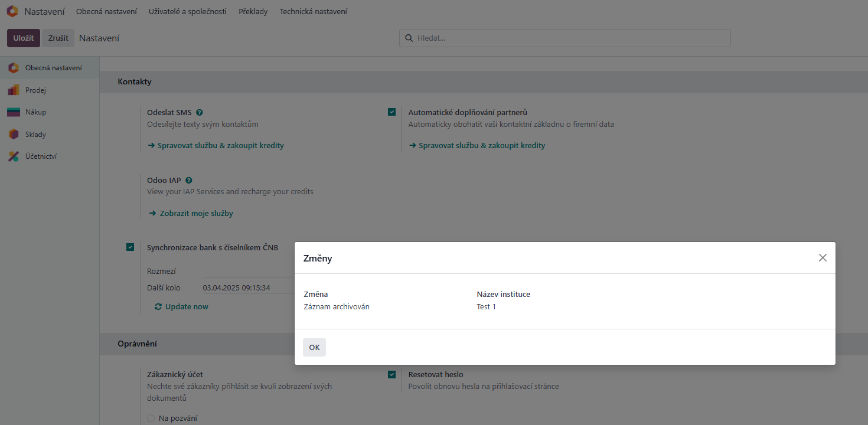Click the Uložit save button

tap(24, 38)
